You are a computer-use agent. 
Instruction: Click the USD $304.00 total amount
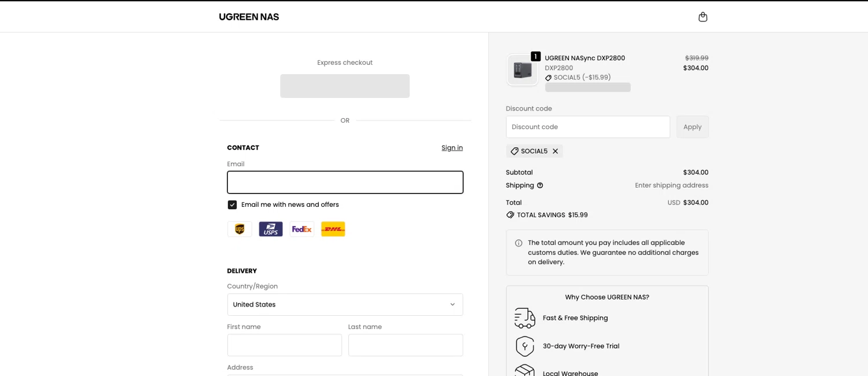point(688,203)
